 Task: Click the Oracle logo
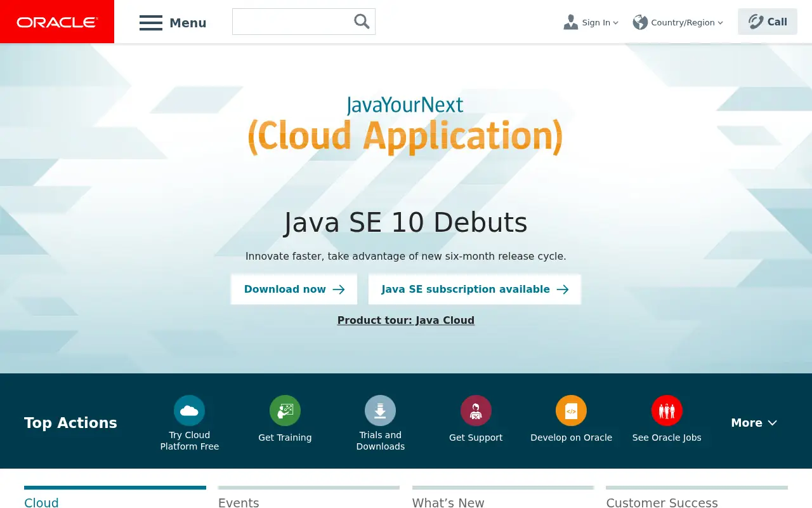(x=57, y=22)
